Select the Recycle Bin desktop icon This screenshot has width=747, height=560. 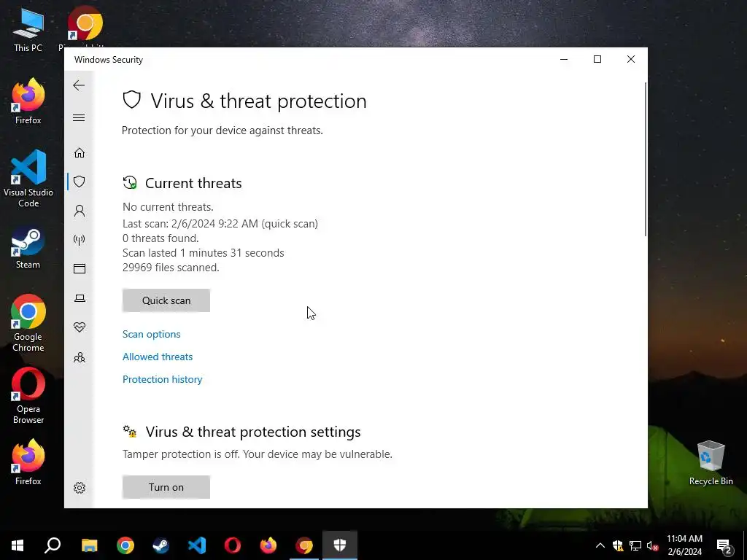[711, 463]
